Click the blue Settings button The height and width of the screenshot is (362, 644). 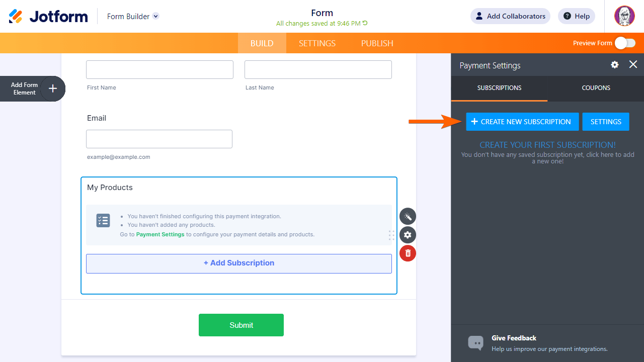pos(606,122)
